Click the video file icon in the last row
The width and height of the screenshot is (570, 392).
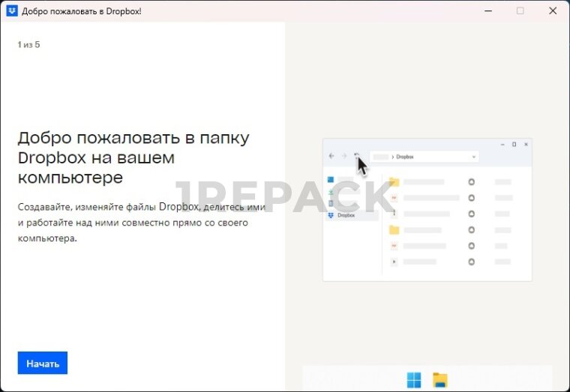click(394, 262)
